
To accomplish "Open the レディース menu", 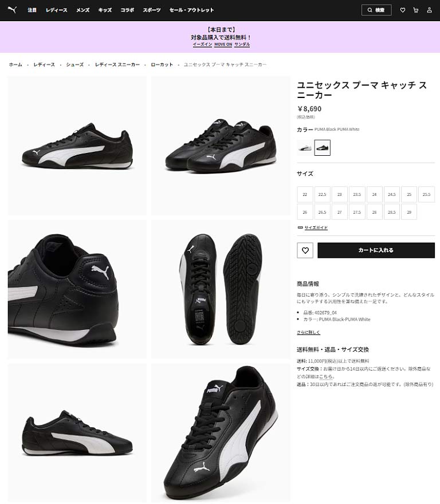I will point(56,10).
